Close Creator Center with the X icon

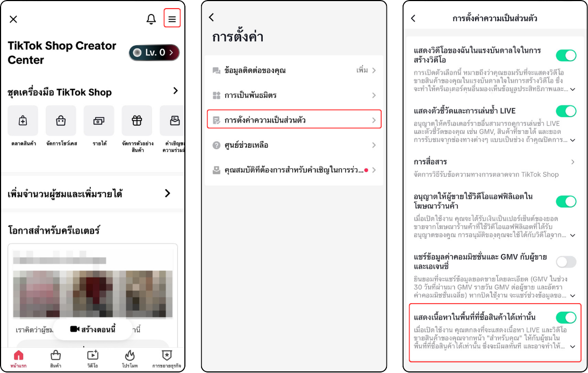click(x=13, y=19)
